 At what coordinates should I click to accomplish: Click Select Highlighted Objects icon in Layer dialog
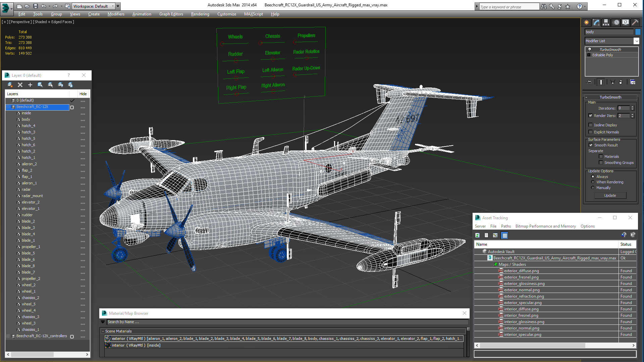[40, 85]
